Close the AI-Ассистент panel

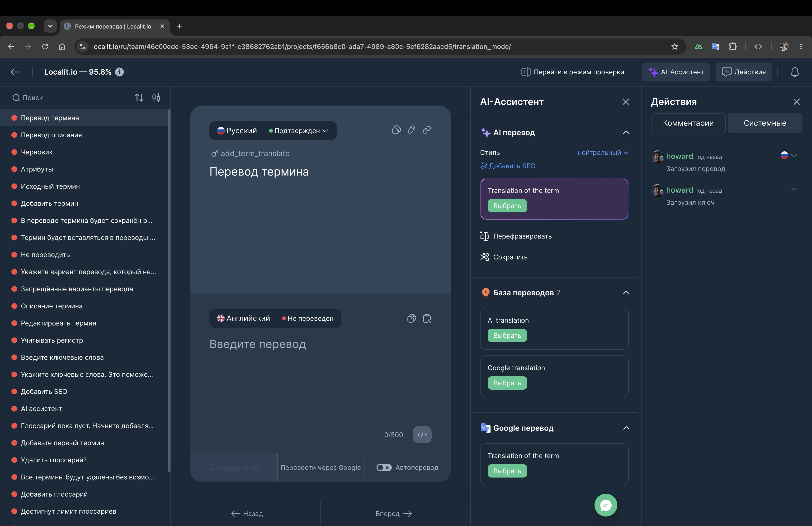pos(626,102)
